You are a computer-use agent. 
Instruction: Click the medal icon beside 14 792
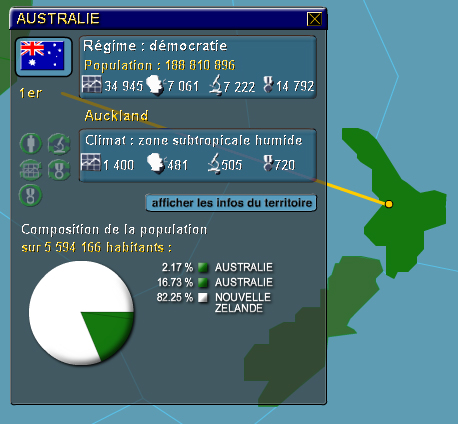[x=268, y=84]
